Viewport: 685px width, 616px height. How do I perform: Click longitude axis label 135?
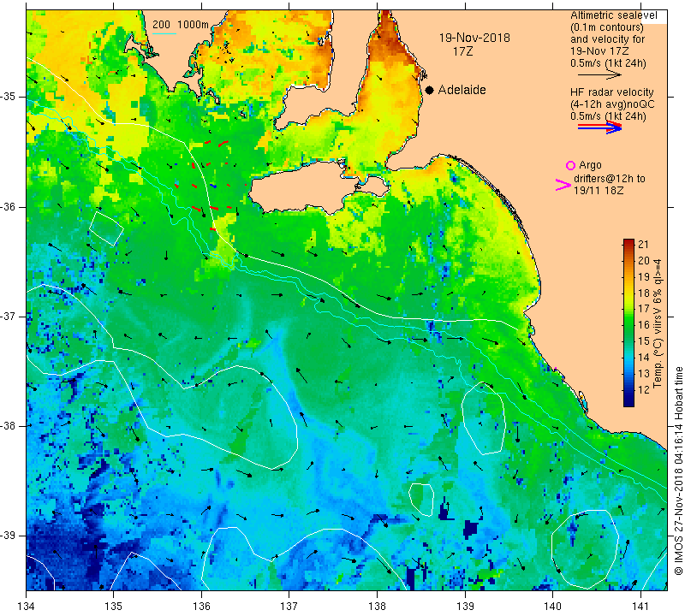coord(114,607)
